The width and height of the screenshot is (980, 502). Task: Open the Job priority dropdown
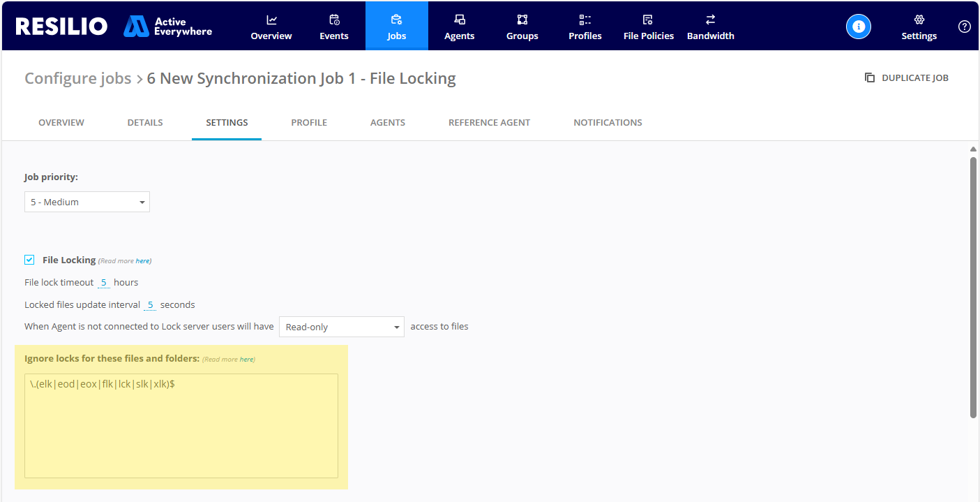86,202
